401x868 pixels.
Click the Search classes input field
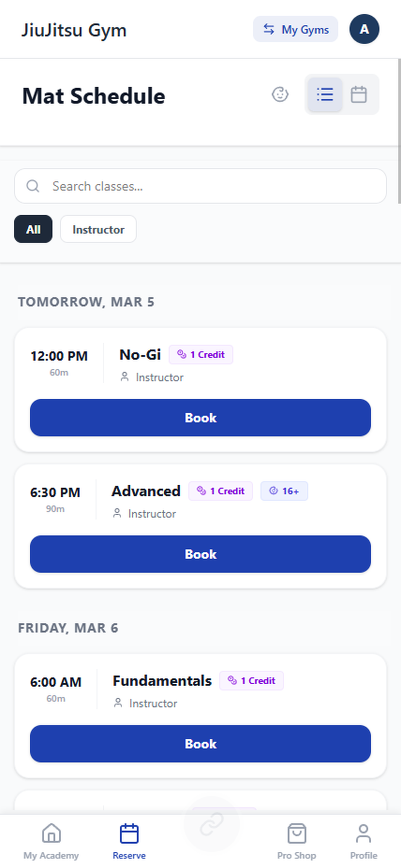(200, 186)
